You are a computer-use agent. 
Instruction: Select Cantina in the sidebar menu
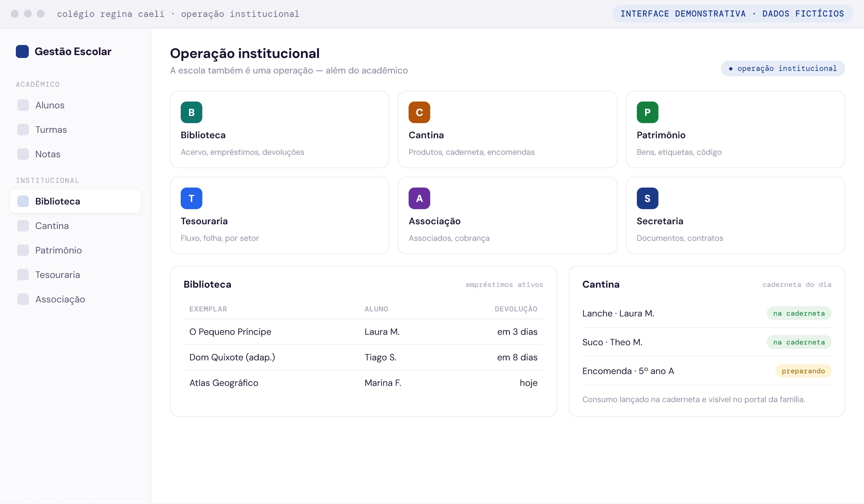pos(75,226)
